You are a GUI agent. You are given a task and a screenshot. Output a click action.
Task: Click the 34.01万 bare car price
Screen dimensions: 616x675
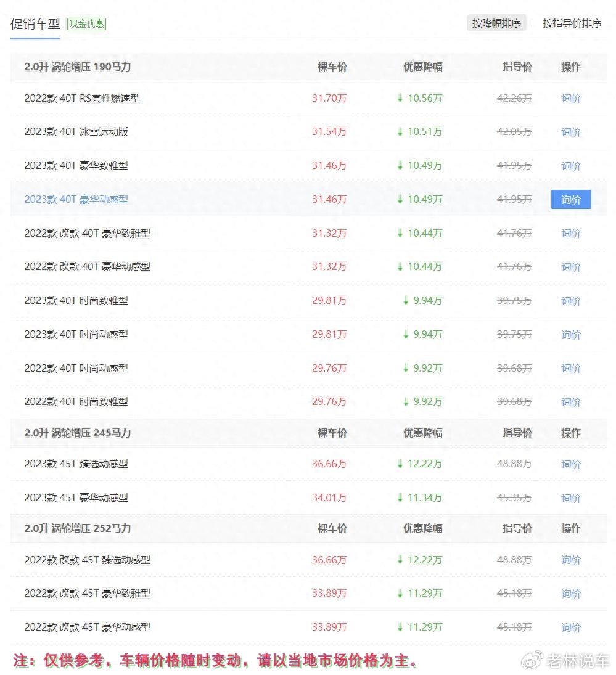tap(329, 497)
